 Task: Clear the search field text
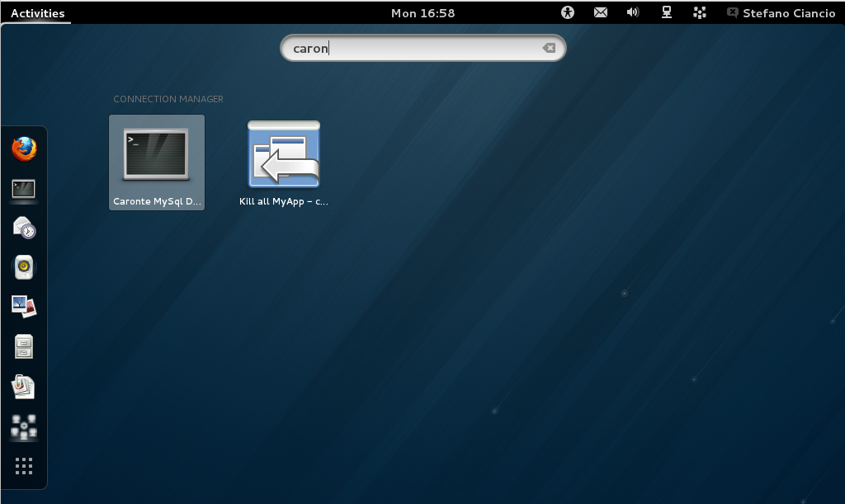pos(549,48)
